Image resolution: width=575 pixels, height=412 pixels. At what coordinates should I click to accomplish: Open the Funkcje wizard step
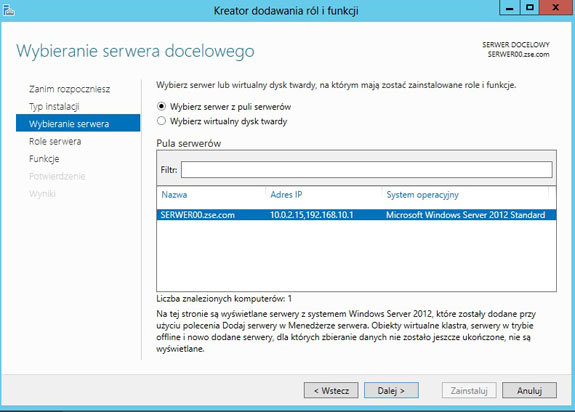(44, 159)
